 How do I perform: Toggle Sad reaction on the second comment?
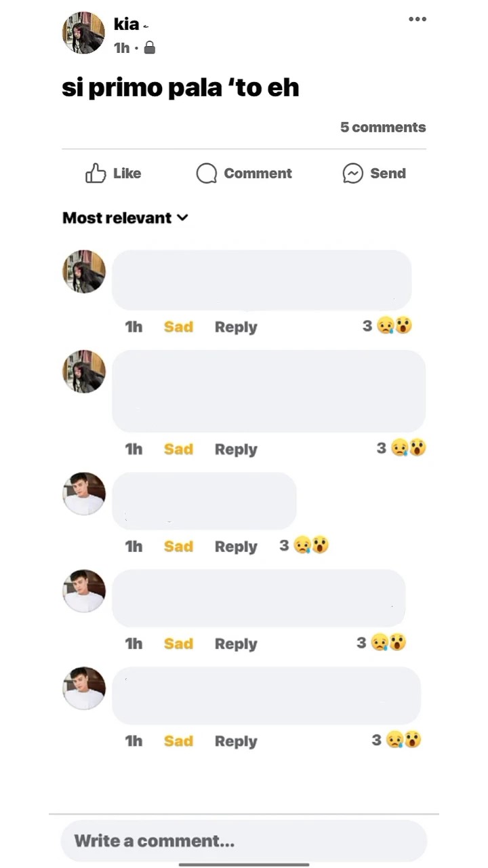click(x=178, y=449)
